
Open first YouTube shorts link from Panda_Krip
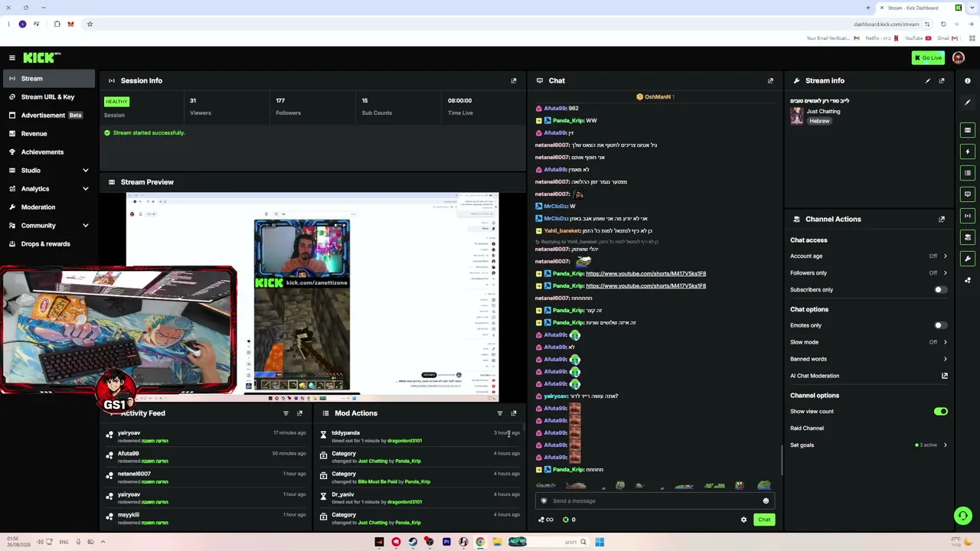coord(645,274)
